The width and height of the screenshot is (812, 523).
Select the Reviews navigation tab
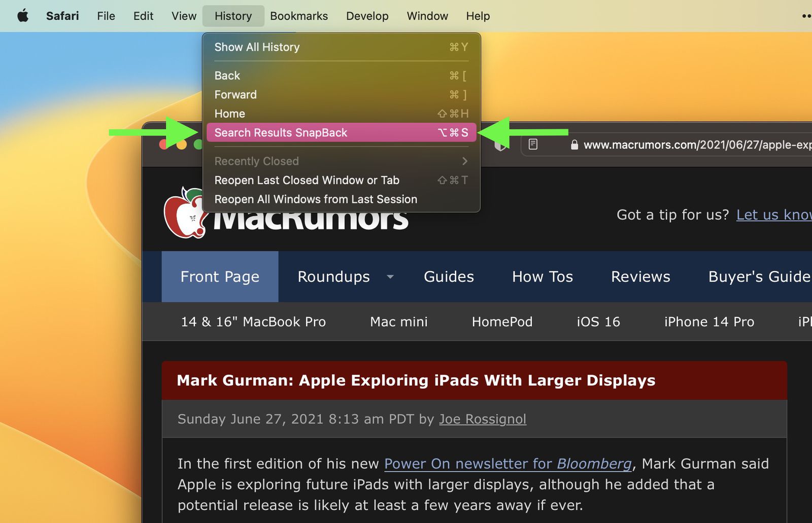(640, 276)
